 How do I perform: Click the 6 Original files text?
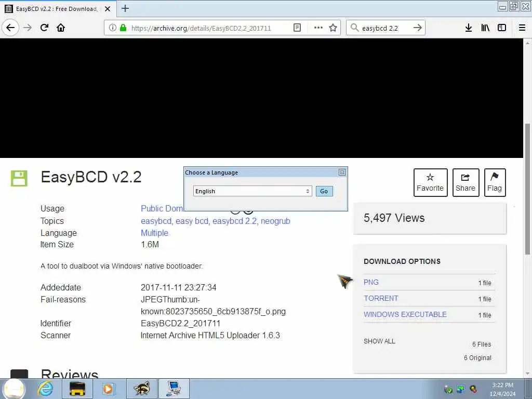(x=477, y=357)
